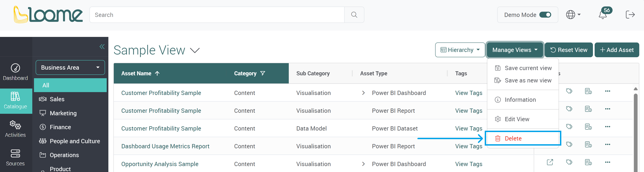
Task: Open Opportunity Analysis Sample external link icon
Action: tap(550, 162)
